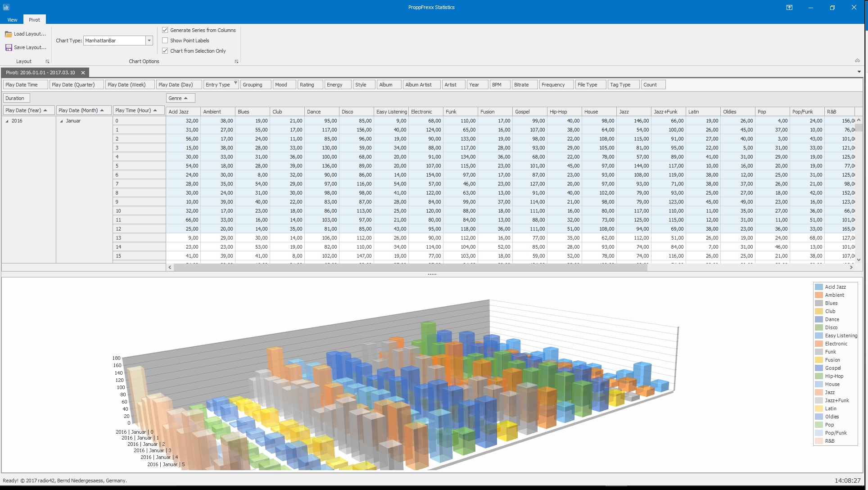Open the Chart Type dropdown
Screen dimensions: 868x490
click(149, 41)
